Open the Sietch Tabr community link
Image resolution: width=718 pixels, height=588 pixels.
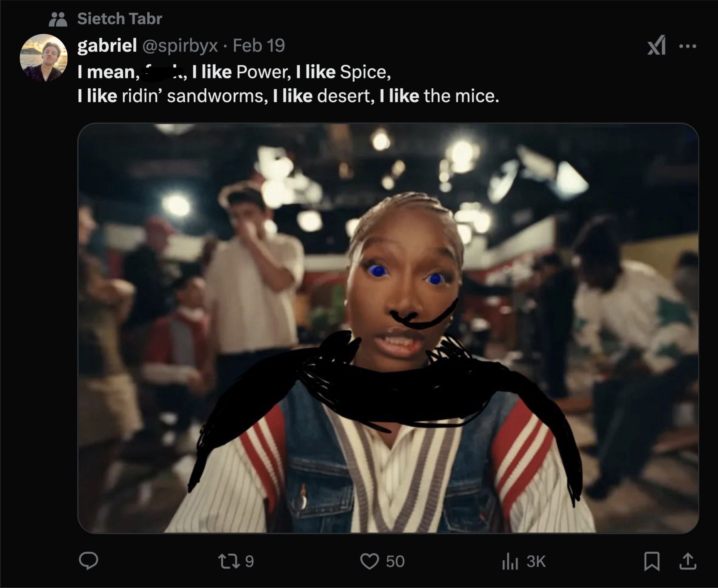120,18
